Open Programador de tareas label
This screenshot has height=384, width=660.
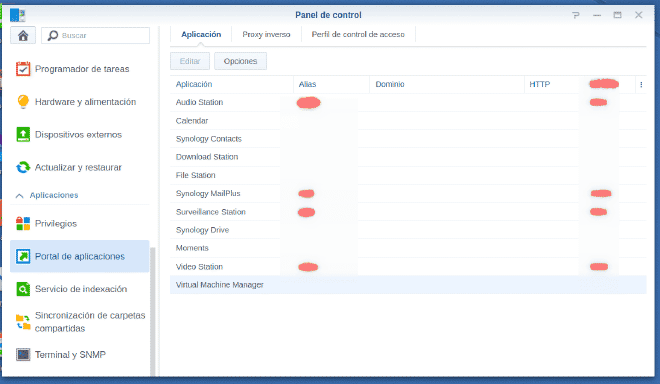pyautogui.click(x=82, y=69)
